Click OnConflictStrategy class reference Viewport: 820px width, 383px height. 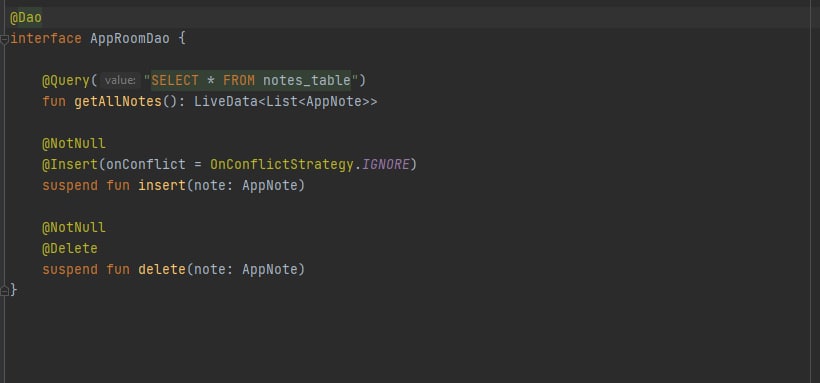click(x=282, y=164)
